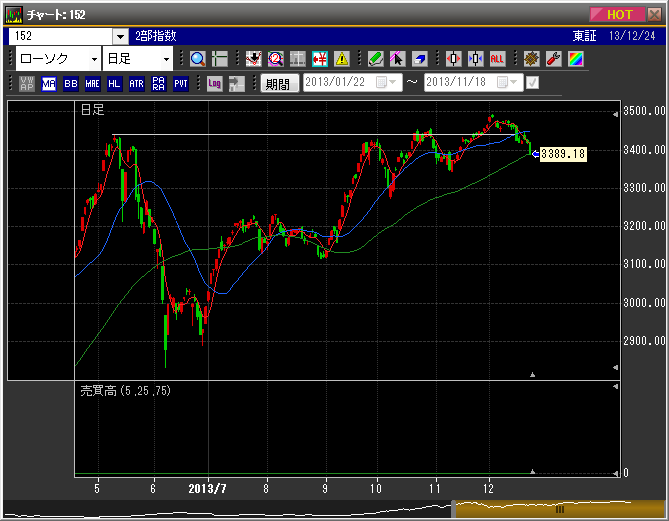Toggle the MA moving average indicator
Image resolution: width=669 pixels, height=521 pixels.
48,84
